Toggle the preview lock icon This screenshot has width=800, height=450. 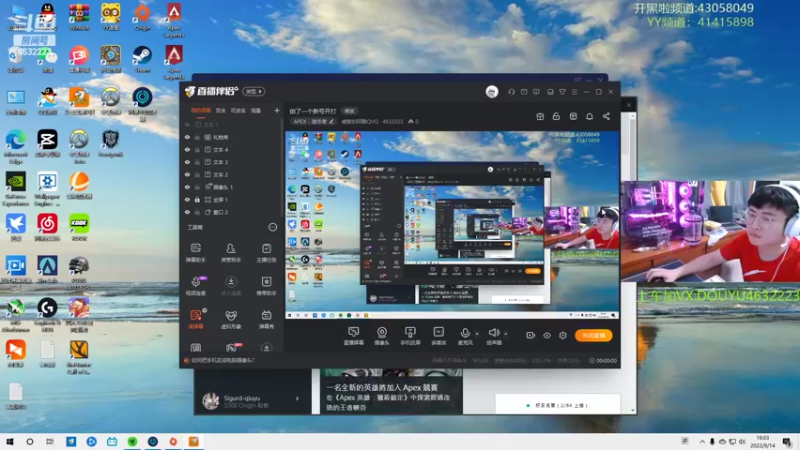pos(556,116)
